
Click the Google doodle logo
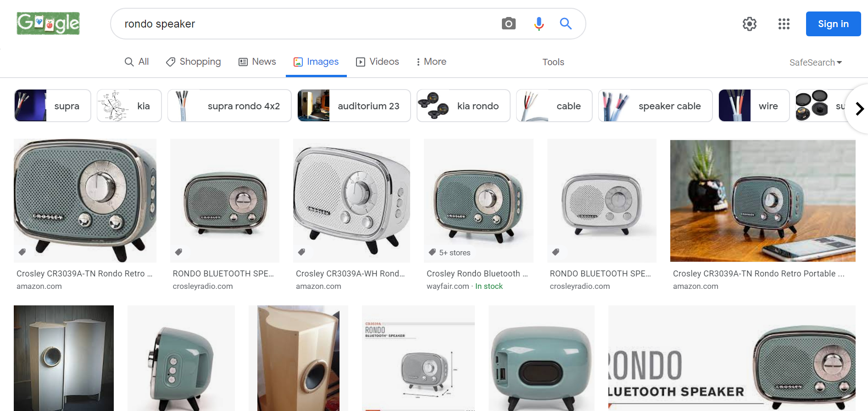(48, 23)
